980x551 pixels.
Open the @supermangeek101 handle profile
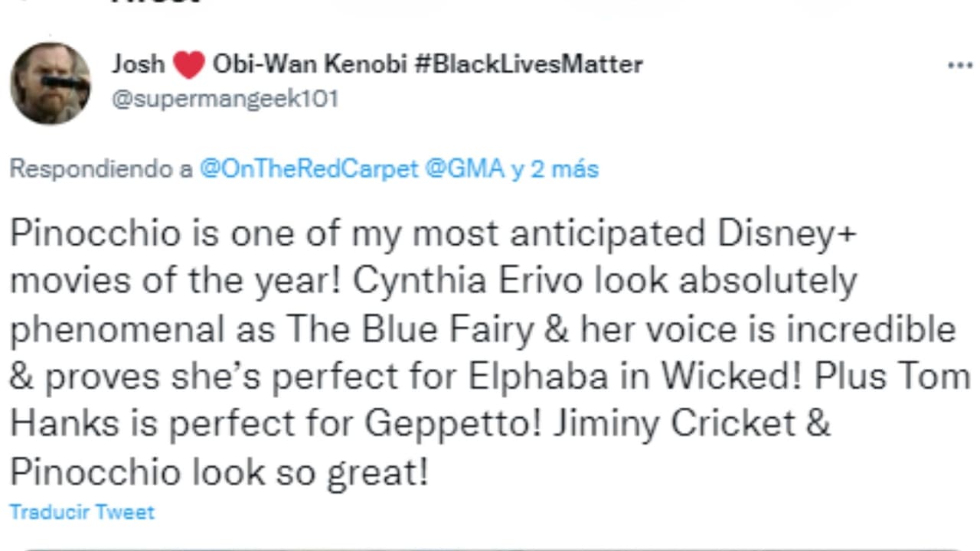pyautogui.click(x=225, y=99)
